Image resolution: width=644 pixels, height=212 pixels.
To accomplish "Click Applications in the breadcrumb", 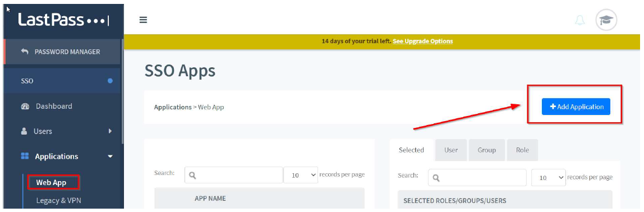I will [173, 107].
